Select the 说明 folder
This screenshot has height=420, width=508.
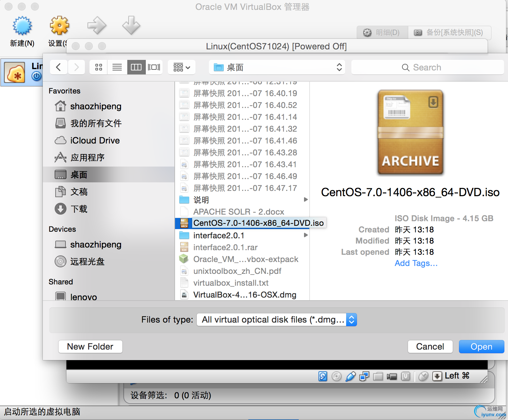(242, 200)
